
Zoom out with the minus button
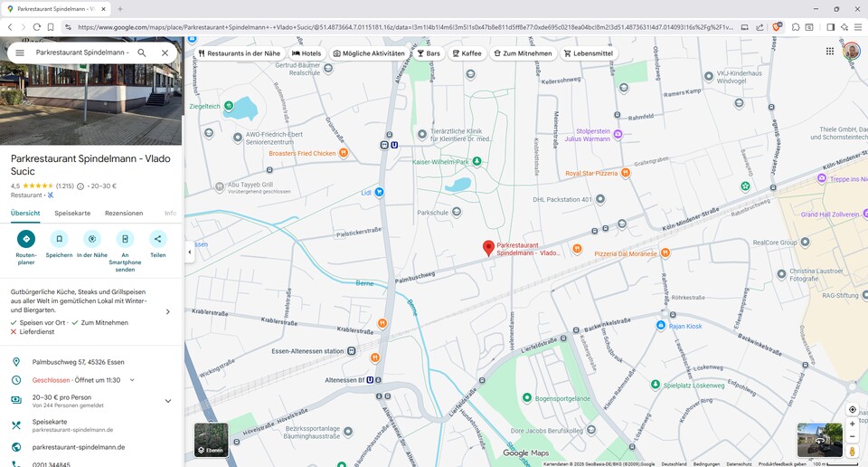point(853,437)
